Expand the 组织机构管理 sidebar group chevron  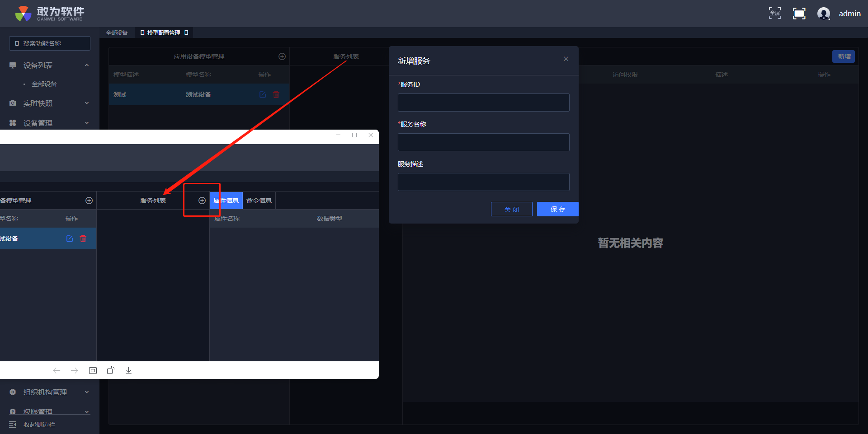click(87, 392)
